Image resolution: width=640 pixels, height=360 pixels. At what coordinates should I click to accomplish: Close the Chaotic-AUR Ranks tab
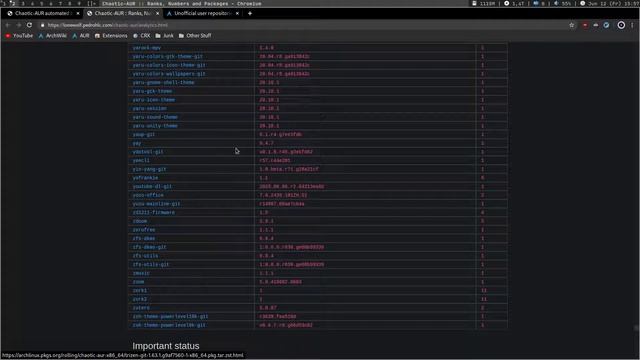click(158, 13)
